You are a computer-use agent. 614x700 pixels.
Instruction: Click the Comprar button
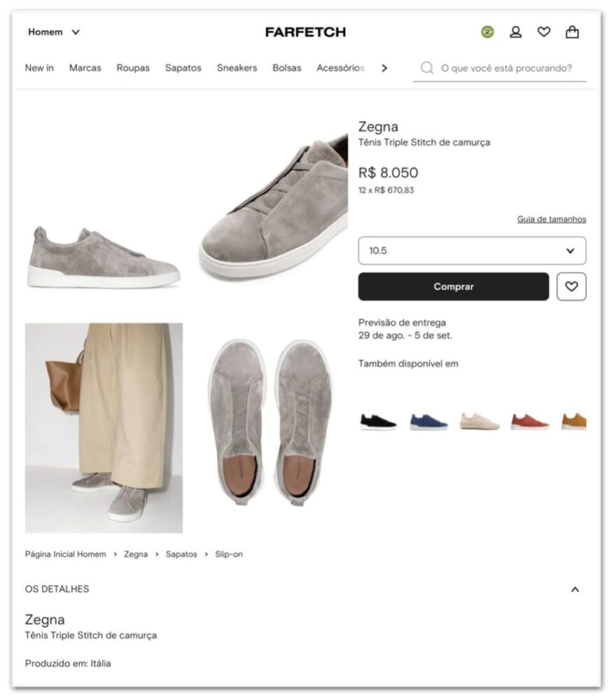click(453, 286)
